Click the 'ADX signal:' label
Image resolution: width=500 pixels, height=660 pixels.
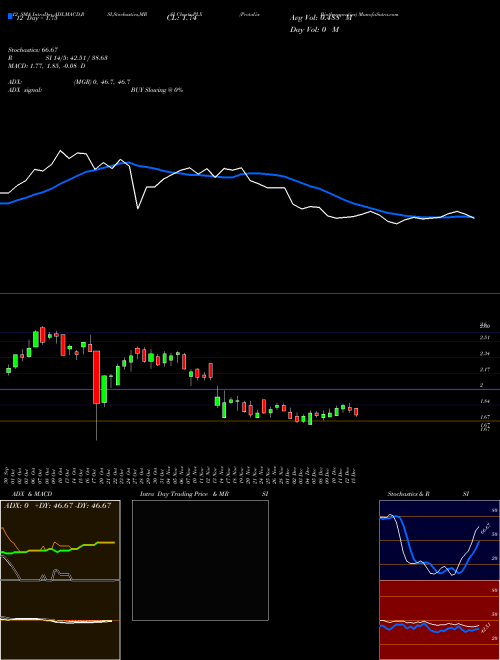click(x=25, y=90)
